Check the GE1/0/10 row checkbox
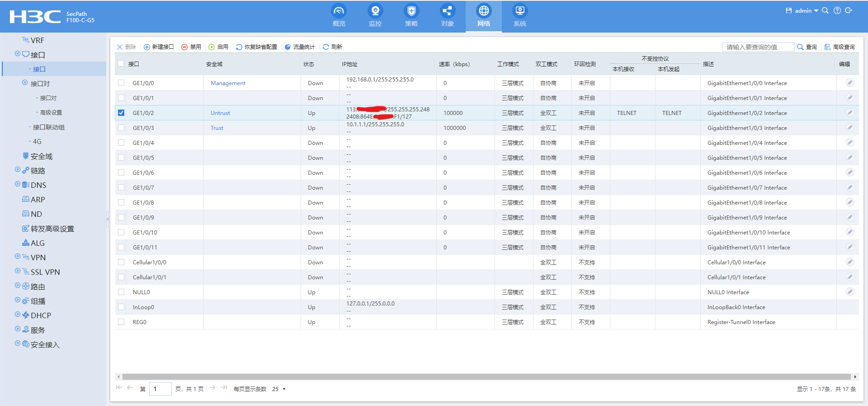Viewport: 868px width, 406px height. pyautogui.click(x=121, y=232)
